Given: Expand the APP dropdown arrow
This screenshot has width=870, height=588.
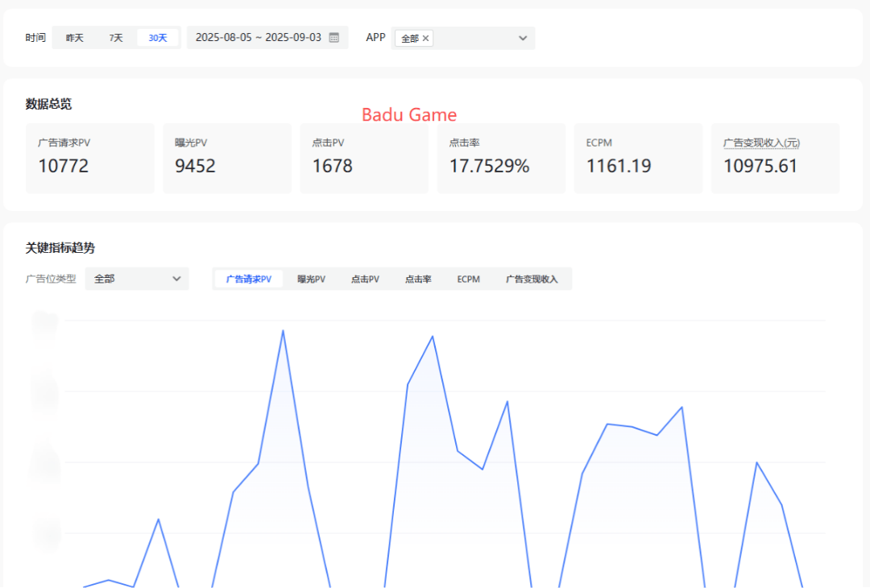Looking at the screenshot, I should [x=523, y=39].
